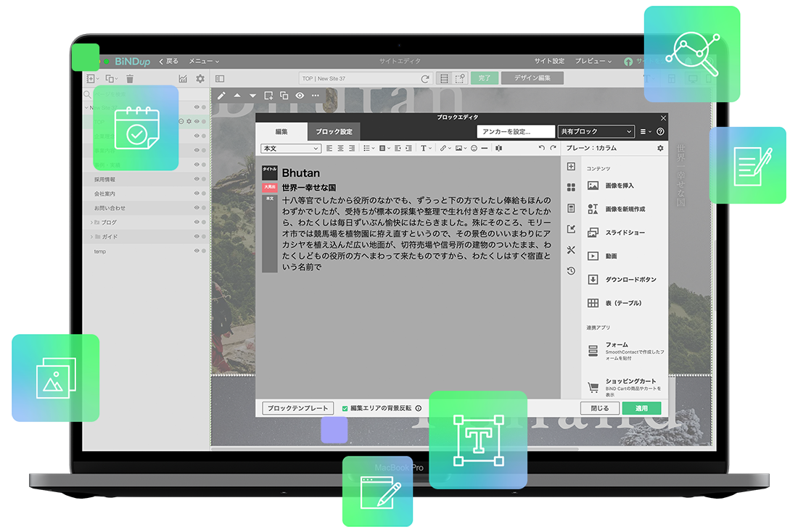Toggle the sidebar panel layout icon
The image size is (798, 532).
pos(220,78)
